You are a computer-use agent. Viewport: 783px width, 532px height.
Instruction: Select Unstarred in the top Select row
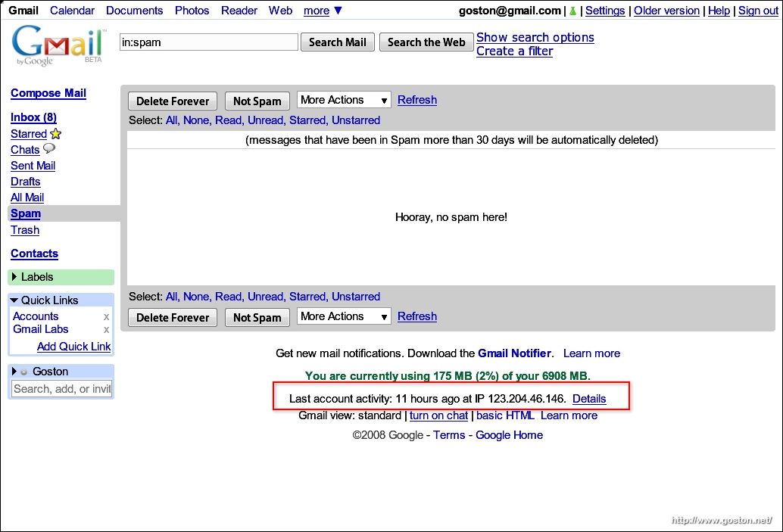point(356,120)
